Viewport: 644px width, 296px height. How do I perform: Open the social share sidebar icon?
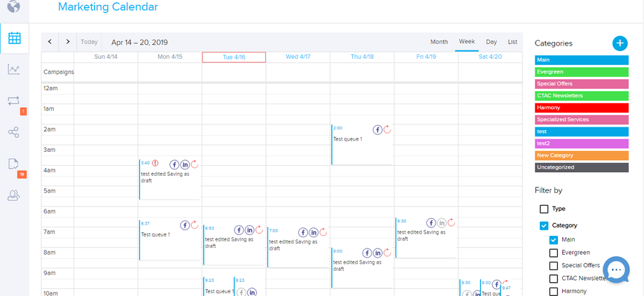click(x=13, y=132)
